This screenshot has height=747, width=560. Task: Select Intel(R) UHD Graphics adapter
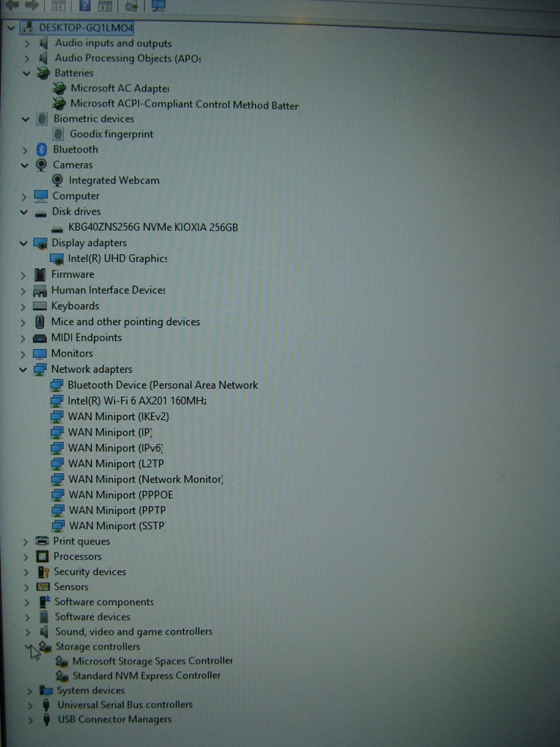coord(118,259)
